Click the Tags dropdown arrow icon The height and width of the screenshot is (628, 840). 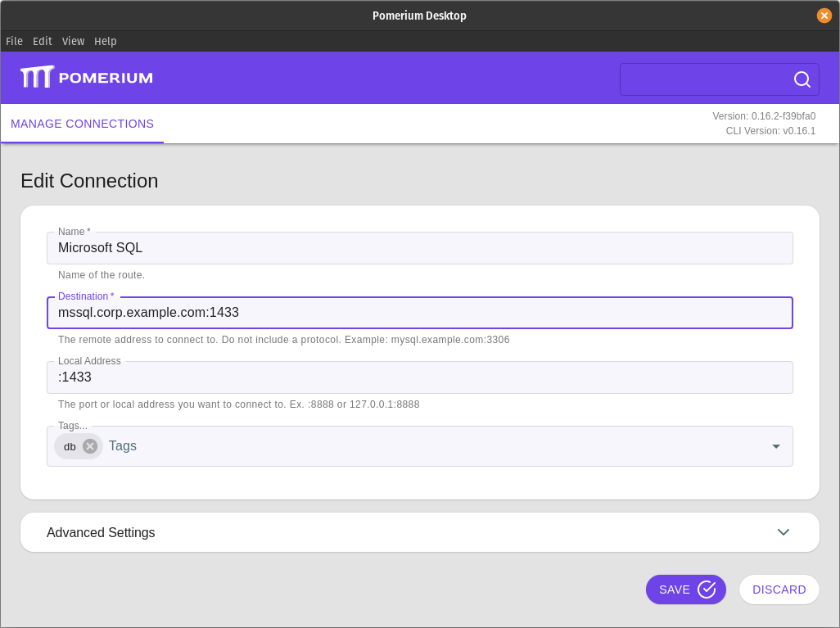tap(775, 446)
